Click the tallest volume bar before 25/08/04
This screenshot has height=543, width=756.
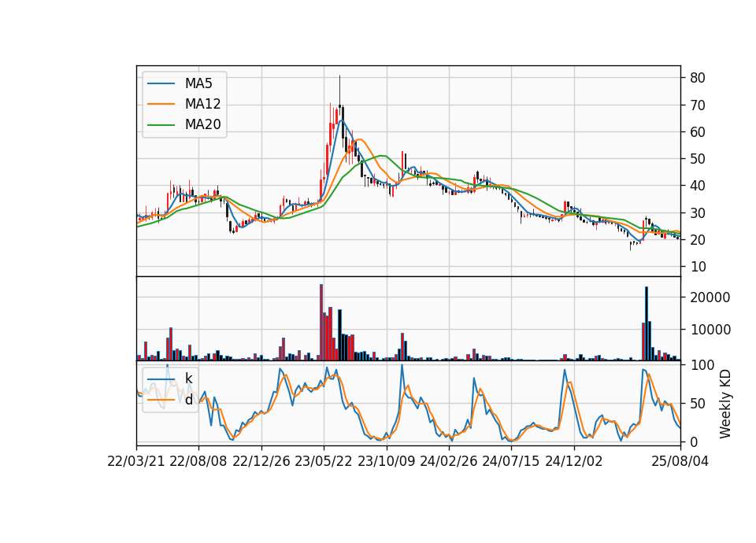pos(647,323)
